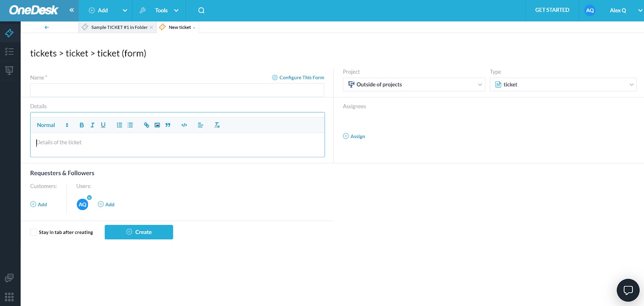Enable Stay in tab after creating
644x306 pixels.
[34, 232]
